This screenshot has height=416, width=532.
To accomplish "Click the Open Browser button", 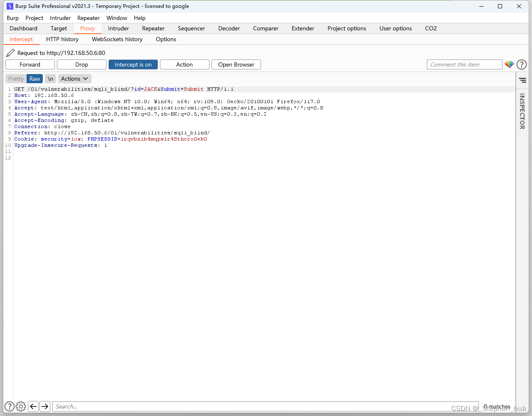I will click(236, 64).
